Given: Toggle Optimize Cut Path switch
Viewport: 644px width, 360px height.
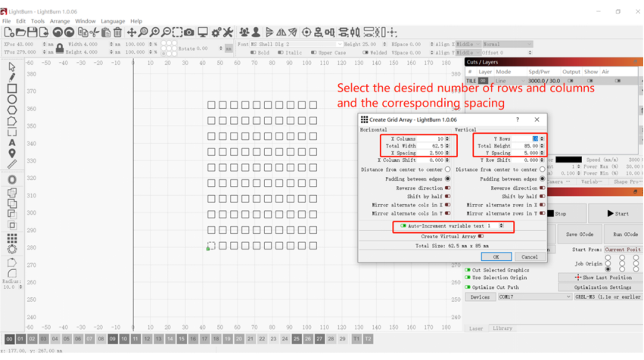Looking at the screenshot, I should pos(468,287).
